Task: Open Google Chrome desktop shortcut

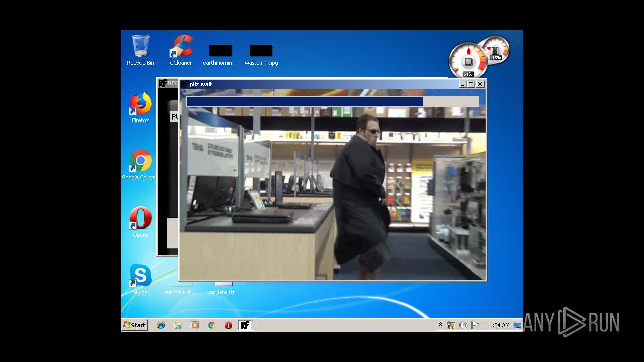Action: click(139, 164)
